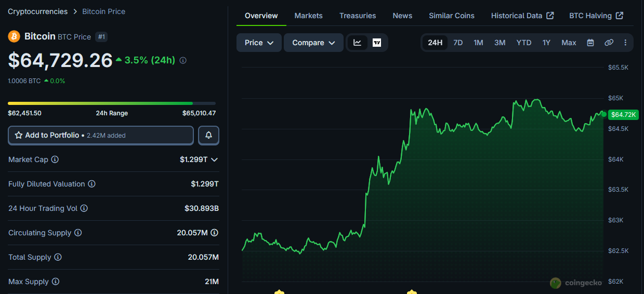Click the external link icon on Historical Data
Viewport: 644px width, 294px height.
550,16
